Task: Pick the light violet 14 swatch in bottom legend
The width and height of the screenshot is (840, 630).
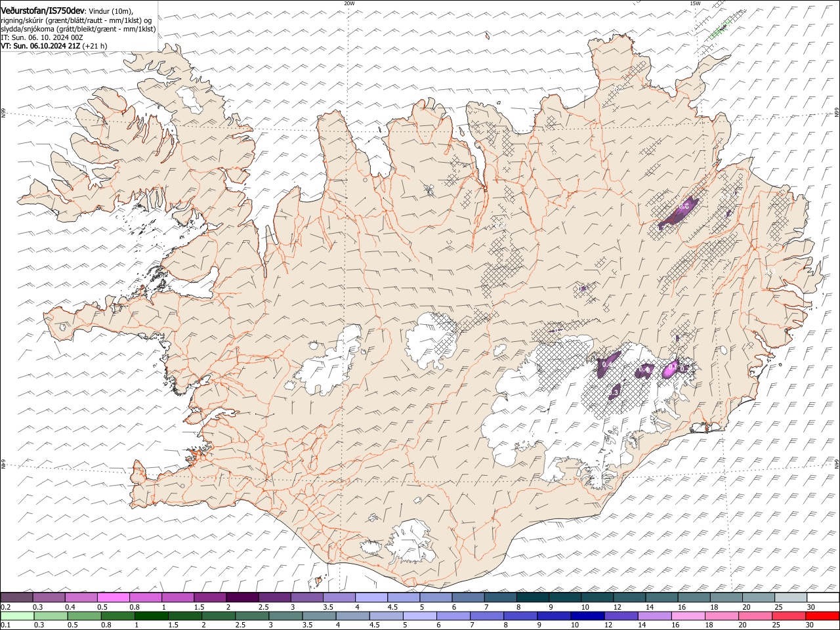Action: [654, 616]
